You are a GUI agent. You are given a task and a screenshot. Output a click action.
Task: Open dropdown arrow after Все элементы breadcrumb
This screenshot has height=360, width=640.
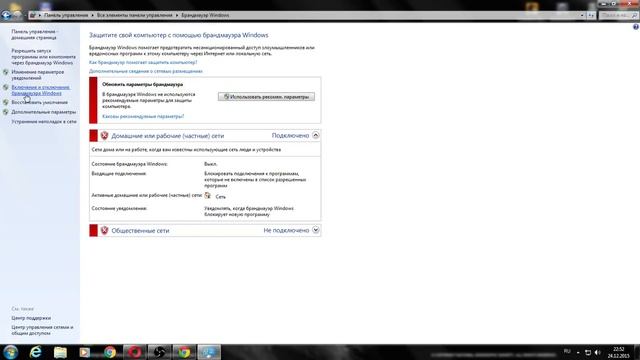click(x=177, y=15)
